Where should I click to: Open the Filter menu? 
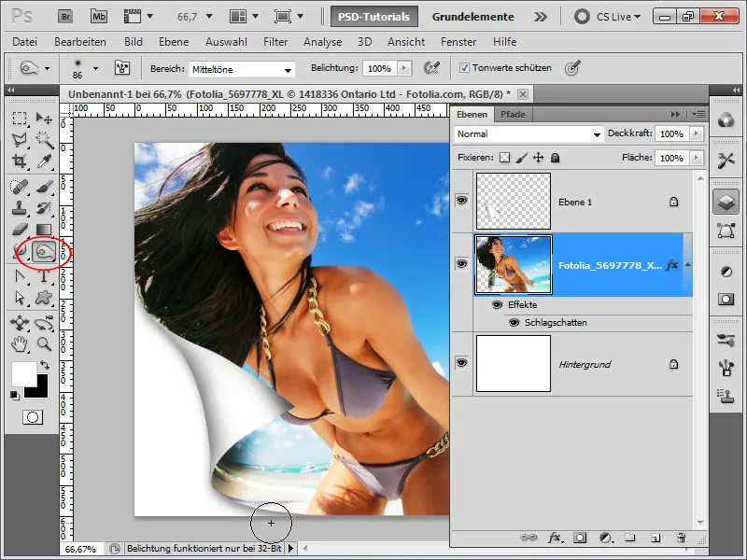(275, 42)
